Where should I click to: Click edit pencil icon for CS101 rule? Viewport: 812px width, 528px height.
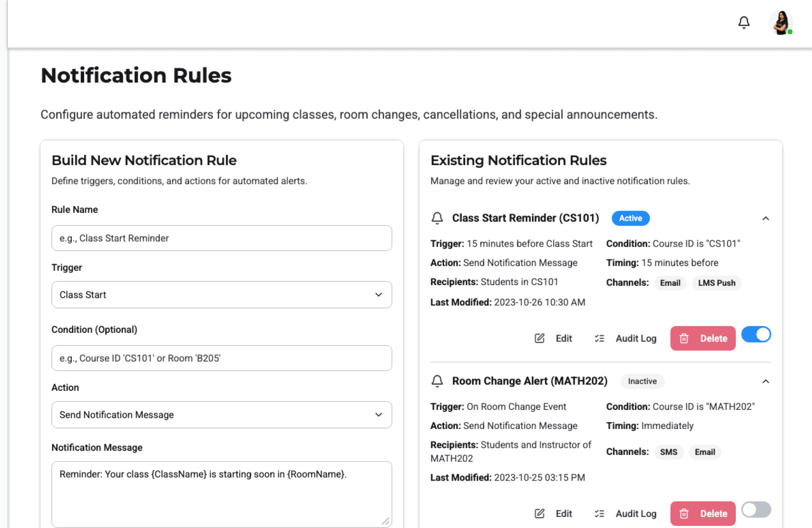539,338
